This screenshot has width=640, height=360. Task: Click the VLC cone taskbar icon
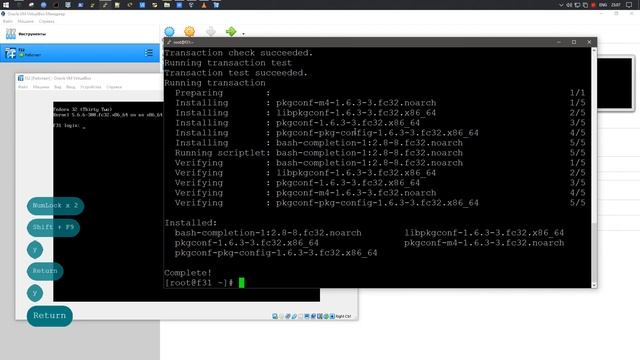[204, 5]
